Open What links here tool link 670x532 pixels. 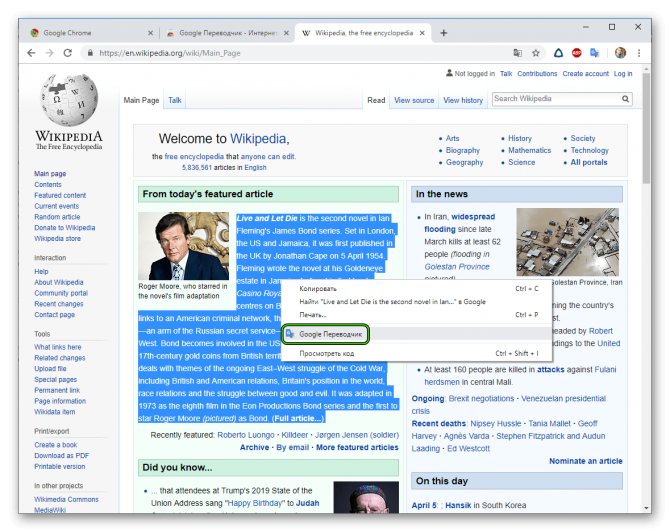pyautogui.click(x=58, y=347)
